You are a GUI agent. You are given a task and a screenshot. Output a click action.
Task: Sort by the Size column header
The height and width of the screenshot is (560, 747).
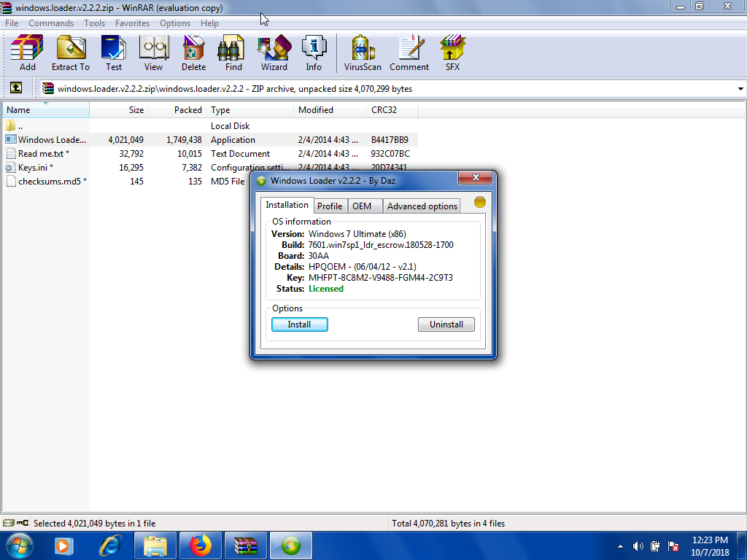pyautogui.click(x=119, y=109)
